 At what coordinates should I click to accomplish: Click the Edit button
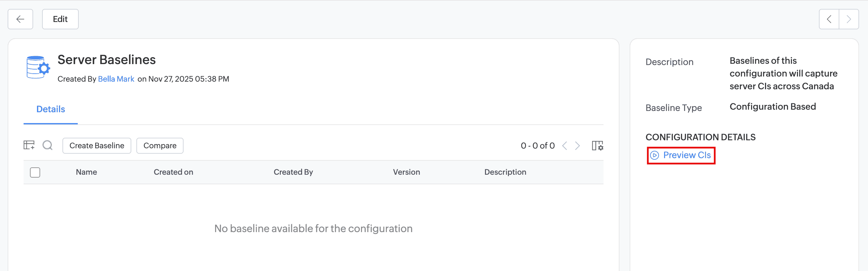click(x=60, y=19)
